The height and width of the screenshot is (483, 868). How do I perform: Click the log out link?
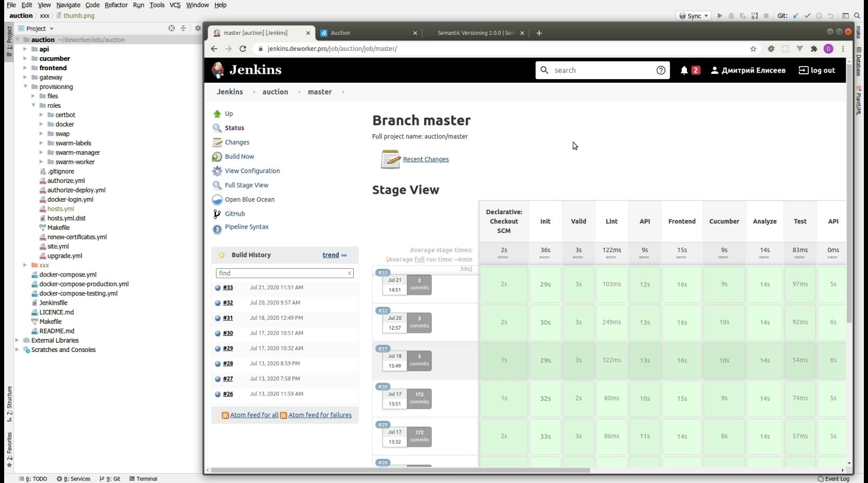[817, 70]
